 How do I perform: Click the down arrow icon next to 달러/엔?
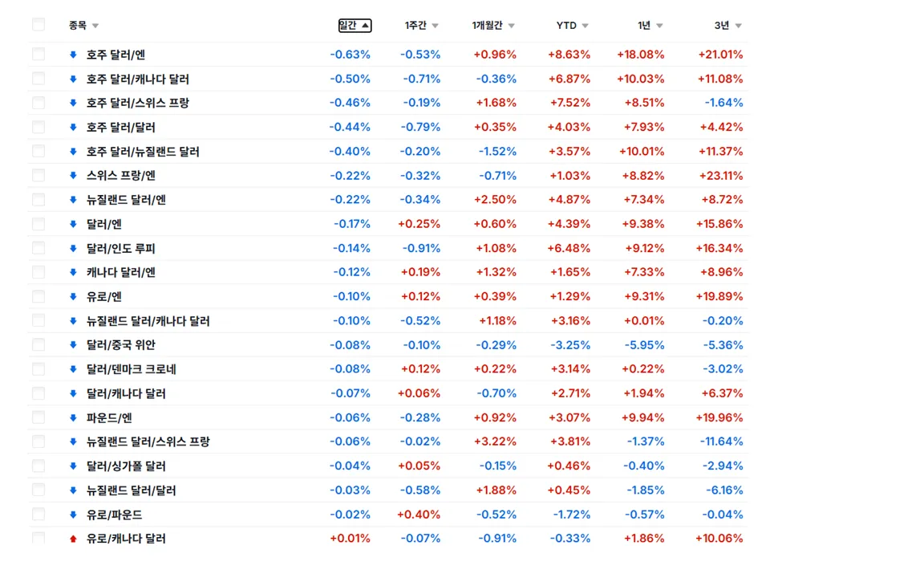73,224
